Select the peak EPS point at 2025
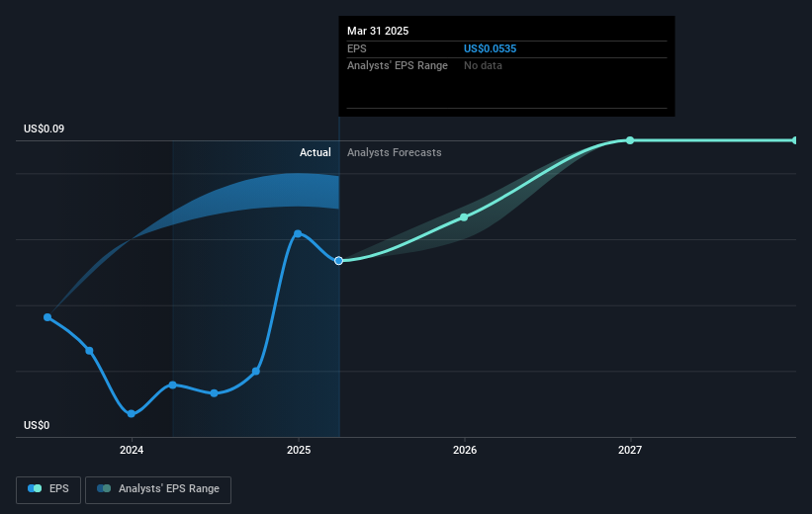Image resolution: width=812 pixels, height=514 pixels. [298, 234]
